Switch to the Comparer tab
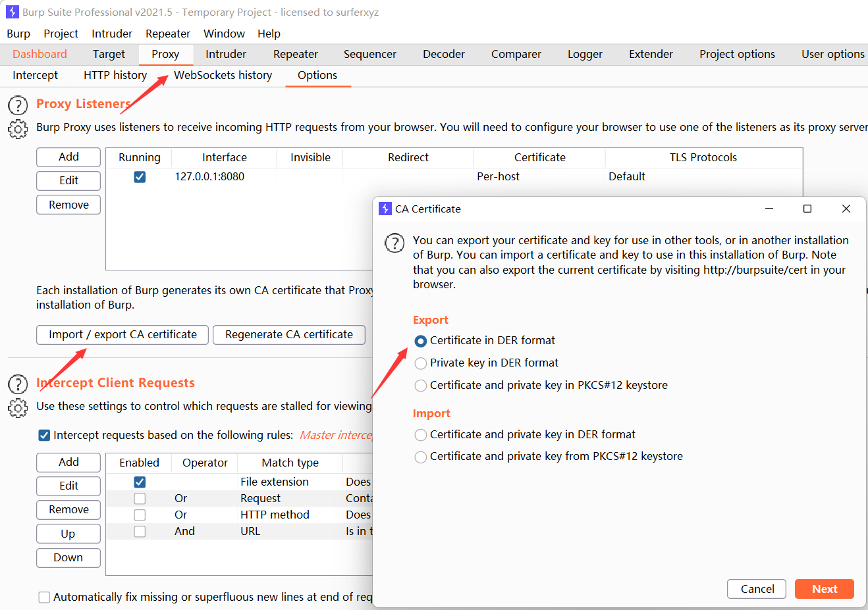868x610 pixels. 516,54
